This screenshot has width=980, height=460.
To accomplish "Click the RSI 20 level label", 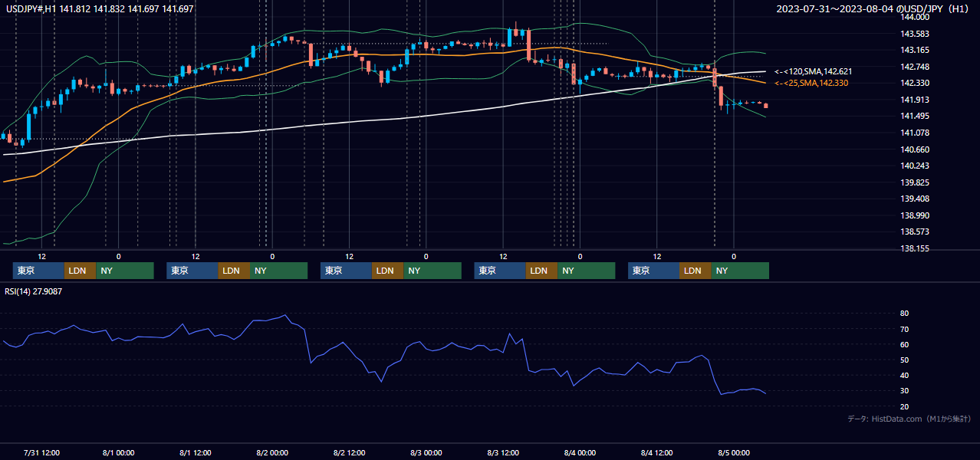I will 905,406.
